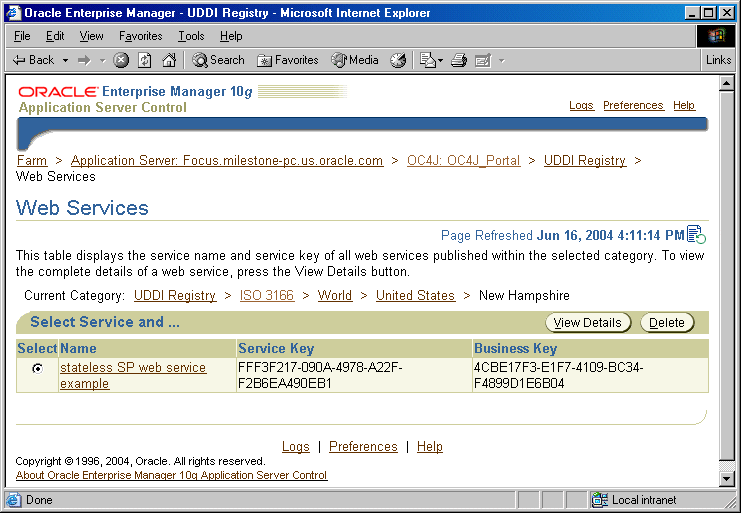The height and width of the screenshot is (513, 741).
Task: Stop page loading with the Stop icon
Action: coord(121,60)
